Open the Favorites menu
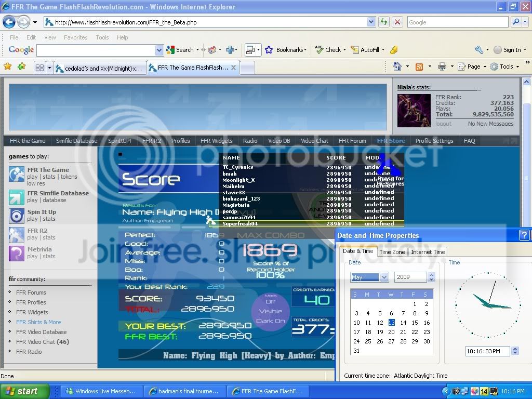Screen dimensions: 532x399 (x=75, y=37)
